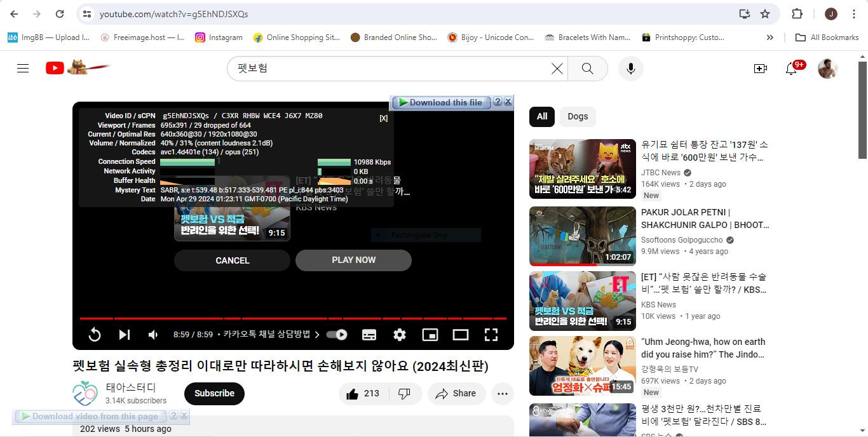Click the video progress bar
The image size is (868, 437).
click(x=293, y=318)
